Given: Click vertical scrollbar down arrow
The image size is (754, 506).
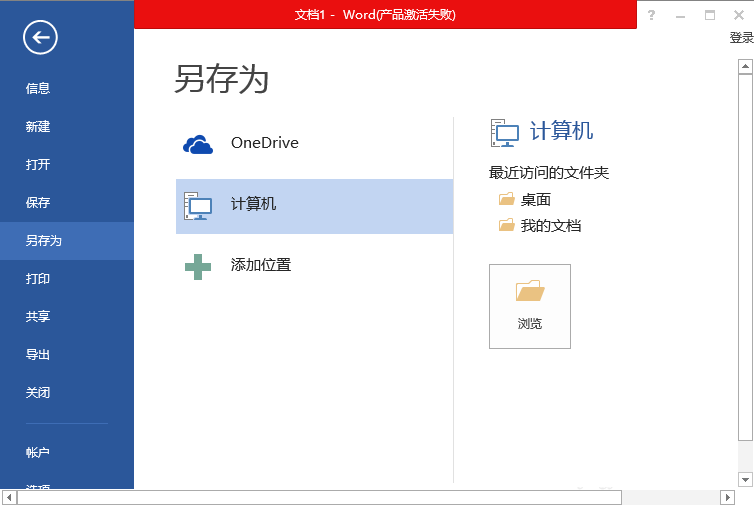Looking at the screenshot, I should pos(745,480).
